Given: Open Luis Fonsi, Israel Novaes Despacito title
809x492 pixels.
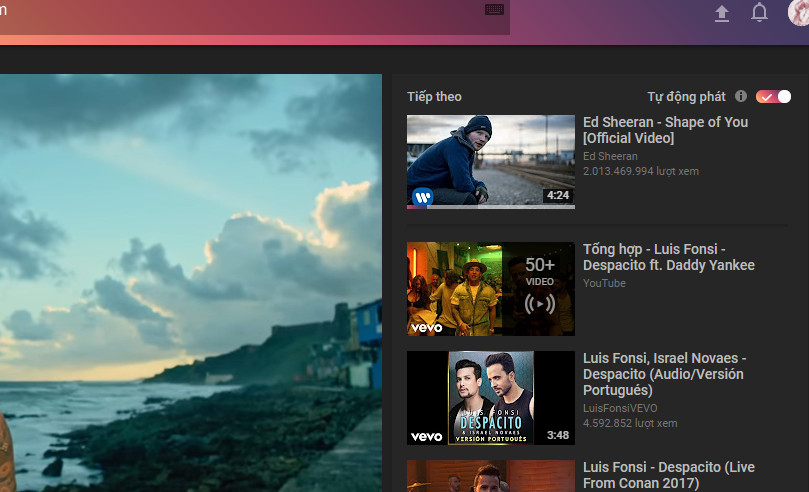Looking at the screenshot, I should pos(665,374).
